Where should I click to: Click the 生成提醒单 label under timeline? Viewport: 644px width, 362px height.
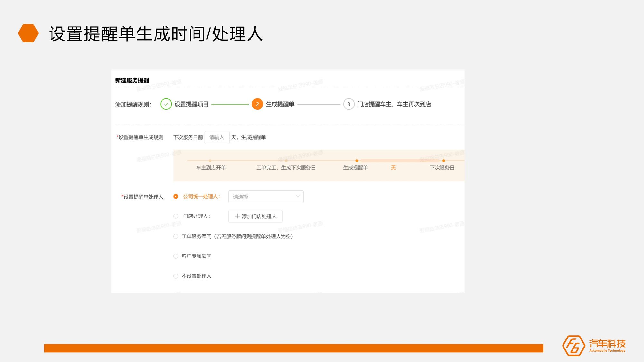[355, 168]
